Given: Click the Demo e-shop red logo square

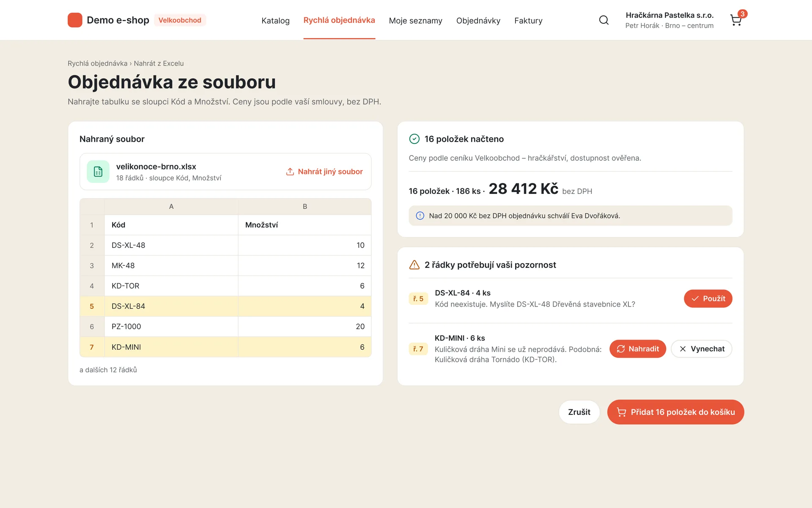Looking at the screenshot, I should coord(75,20).
